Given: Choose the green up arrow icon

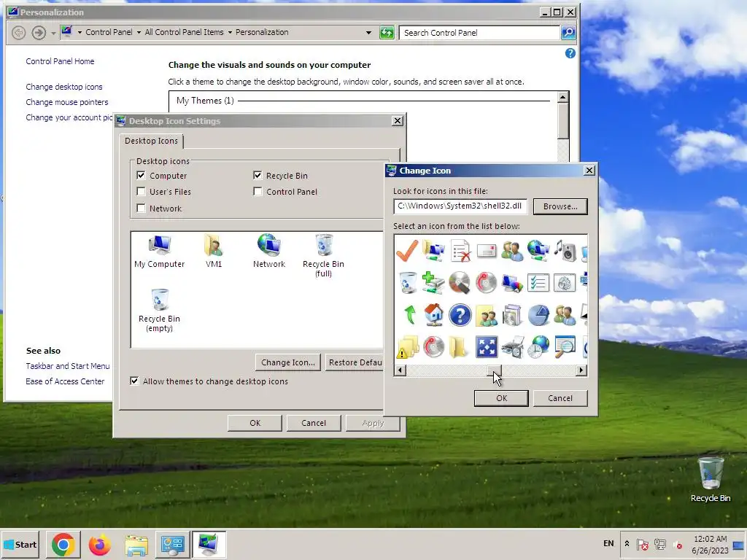Looking at the screenshot, I should [410, 315].
